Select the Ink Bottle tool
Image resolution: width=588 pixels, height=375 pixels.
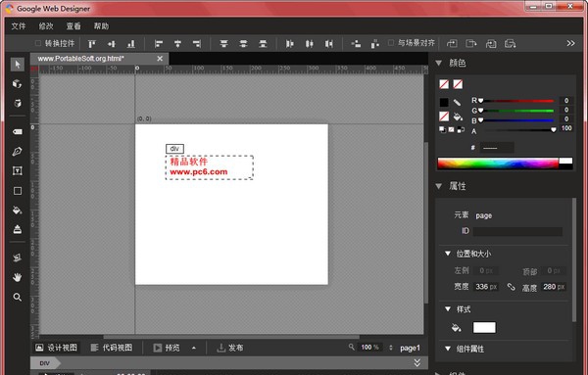coord(18,229)
